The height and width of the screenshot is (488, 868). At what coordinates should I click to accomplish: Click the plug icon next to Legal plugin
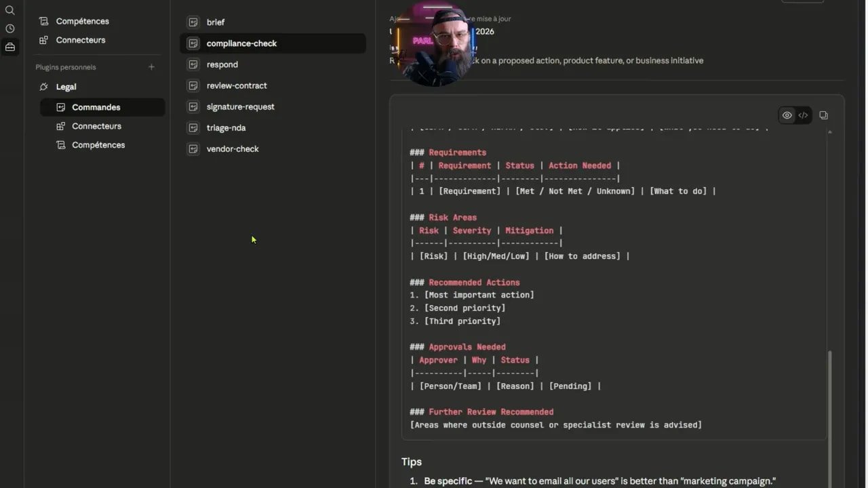(x=43, y=87)
